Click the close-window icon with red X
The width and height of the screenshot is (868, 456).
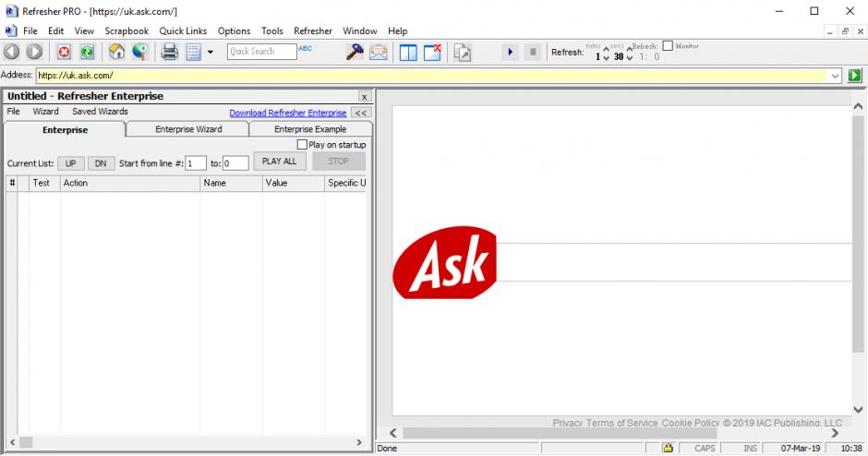point(432,52)
